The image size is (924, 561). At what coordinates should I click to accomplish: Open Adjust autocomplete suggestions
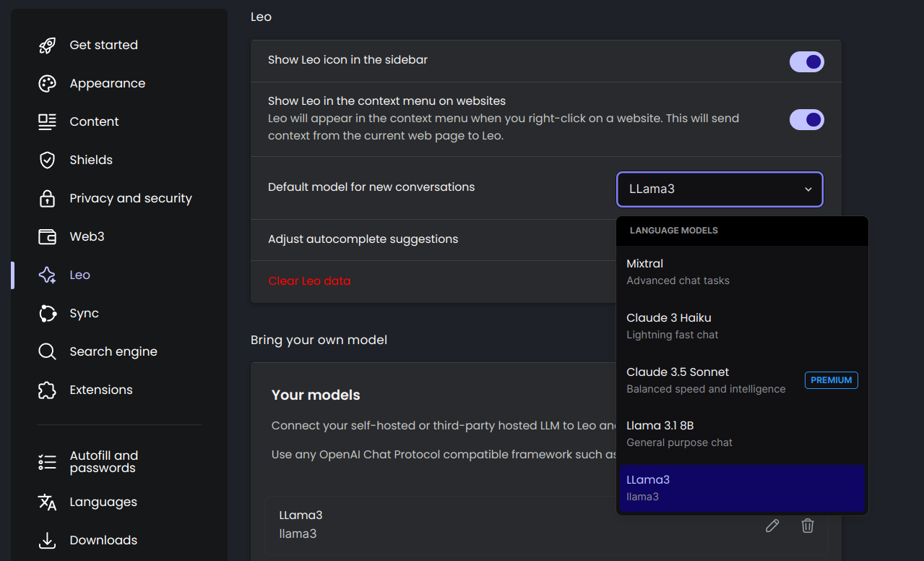363,239
